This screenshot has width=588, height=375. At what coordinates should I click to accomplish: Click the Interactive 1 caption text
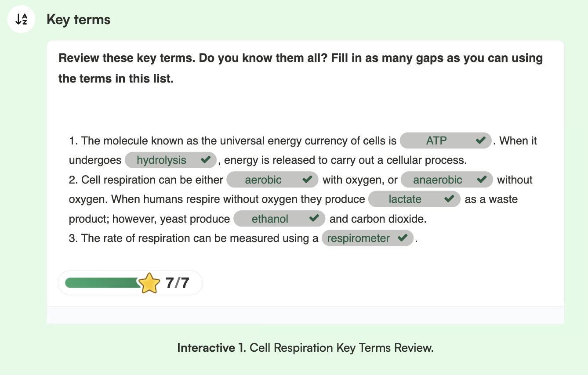[x=305, y=348]
